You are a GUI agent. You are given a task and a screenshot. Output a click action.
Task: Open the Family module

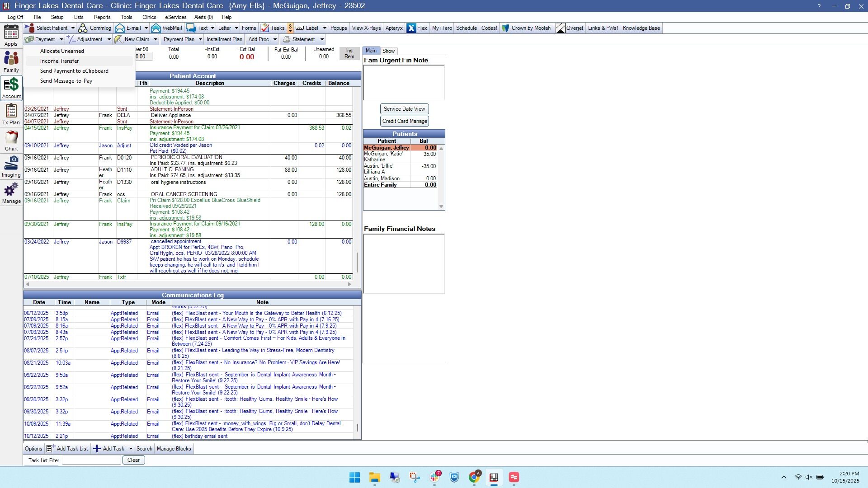point(11,62)
